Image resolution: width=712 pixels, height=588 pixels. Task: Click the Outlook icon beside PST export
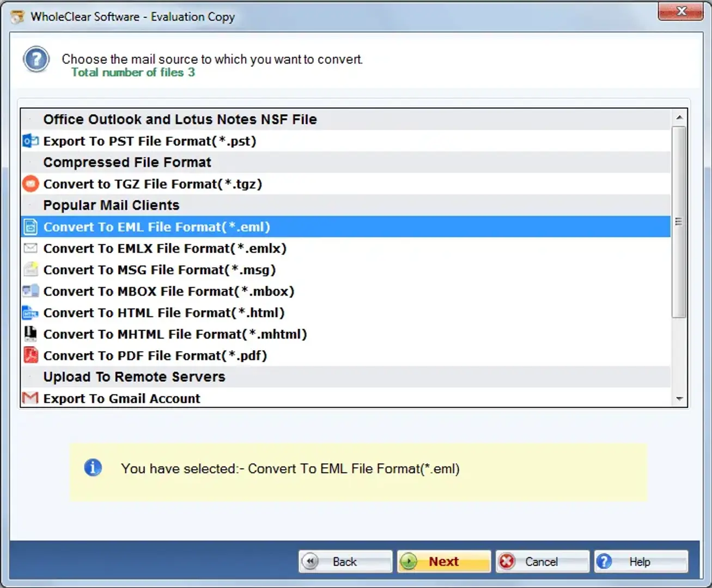[x=31, y=141]
